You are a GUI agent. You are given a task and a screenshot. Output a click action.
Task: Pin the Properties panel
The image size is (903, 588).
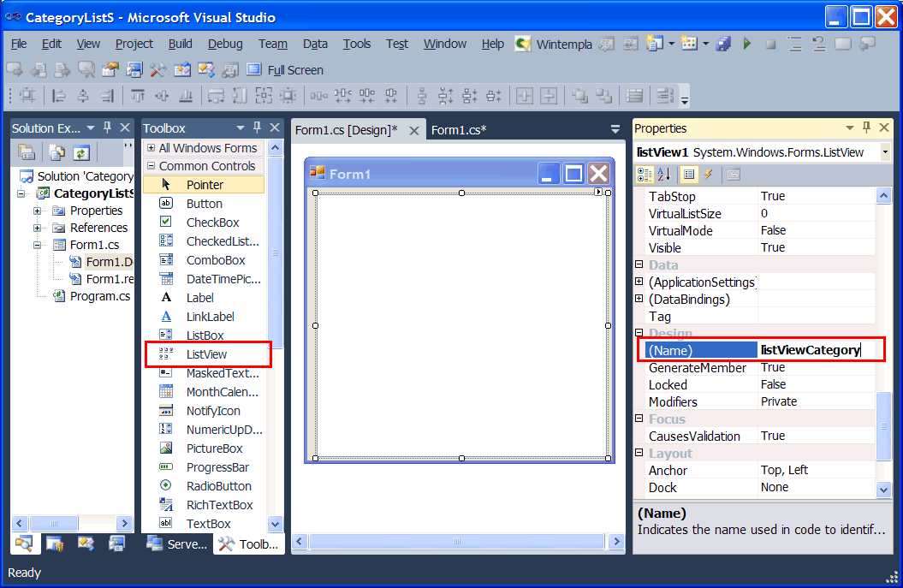point(866,128)
